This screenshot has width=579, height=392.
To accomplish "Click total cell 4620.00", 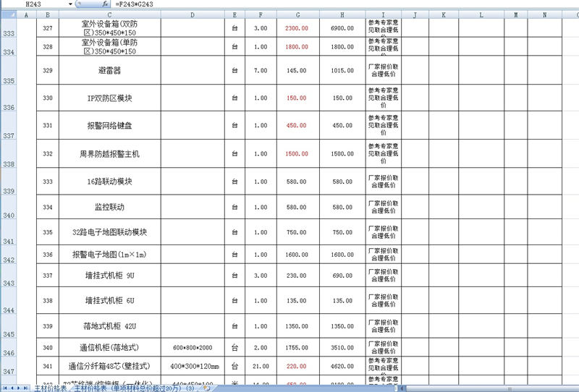I will [342, 366].
